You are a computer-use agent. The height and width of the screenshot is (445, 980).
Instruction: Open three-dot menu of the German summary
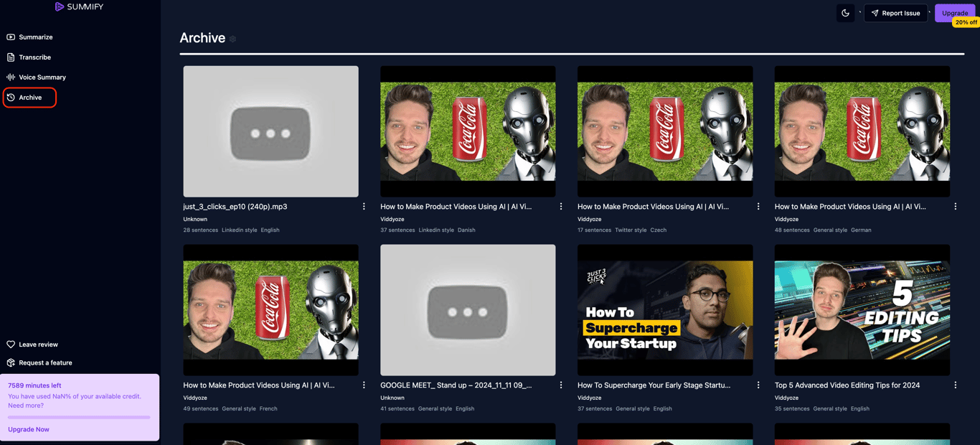tap(956, 207)
